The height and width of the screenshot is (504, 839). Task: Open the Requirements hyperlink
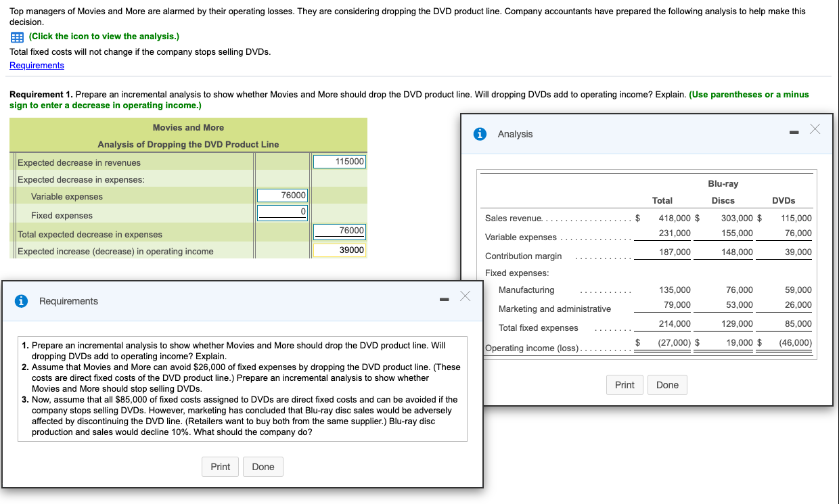(x=37, y=66)
